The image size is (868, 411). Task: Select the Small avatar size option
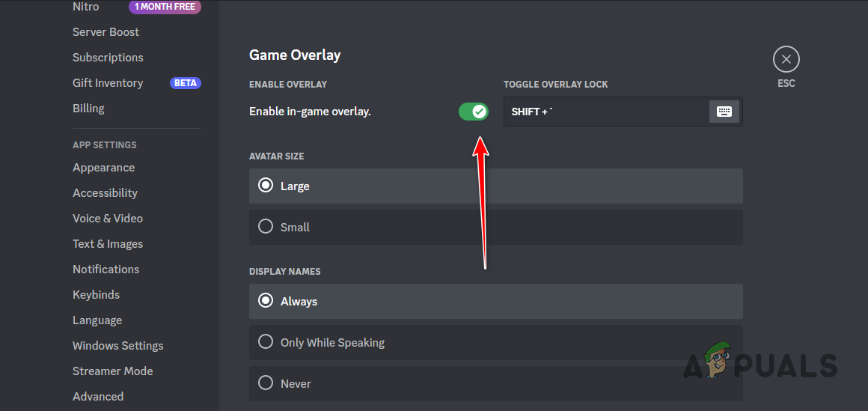[x=266, y=227]
